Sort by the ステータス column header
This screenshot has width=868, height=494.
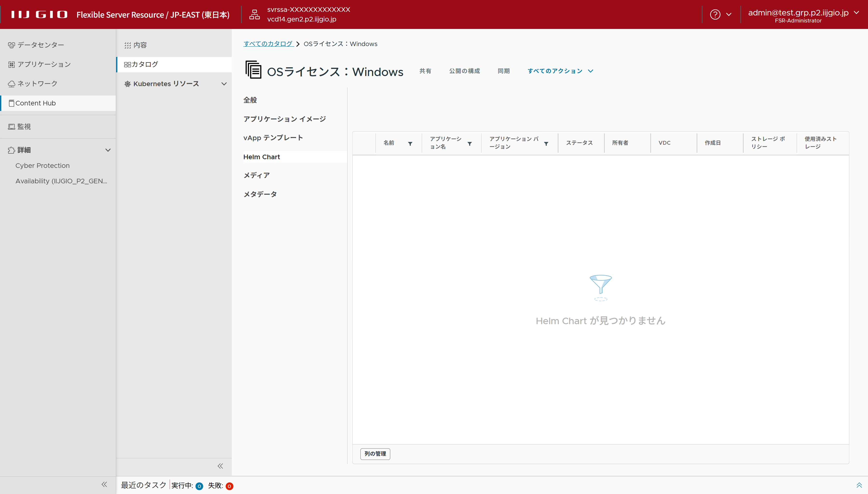579,143
